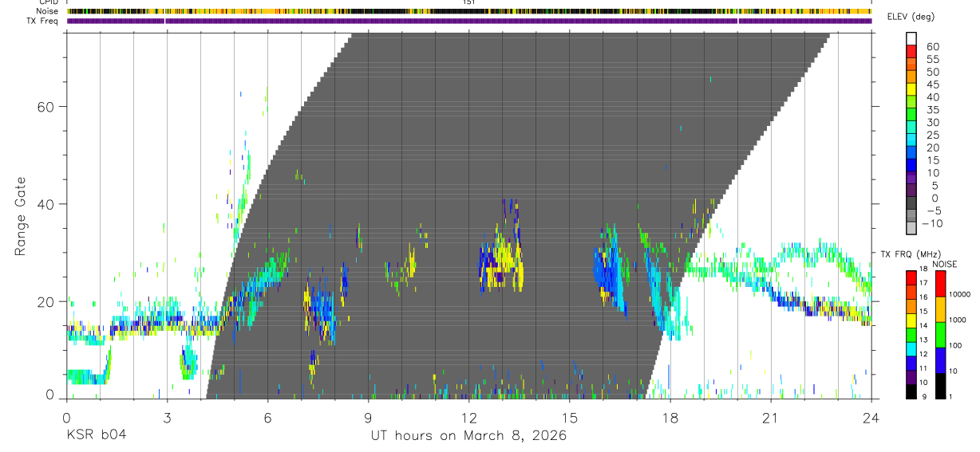Click the '3' tick on the UT hours axis
980x452 pixels.
click(x=167, y=417)
